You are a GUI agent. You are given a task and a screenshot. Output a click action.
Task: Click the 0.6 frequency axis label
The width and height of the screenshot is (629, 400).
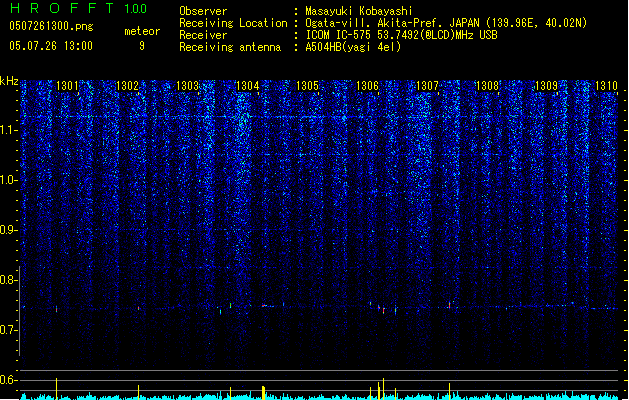pos(9,380)
